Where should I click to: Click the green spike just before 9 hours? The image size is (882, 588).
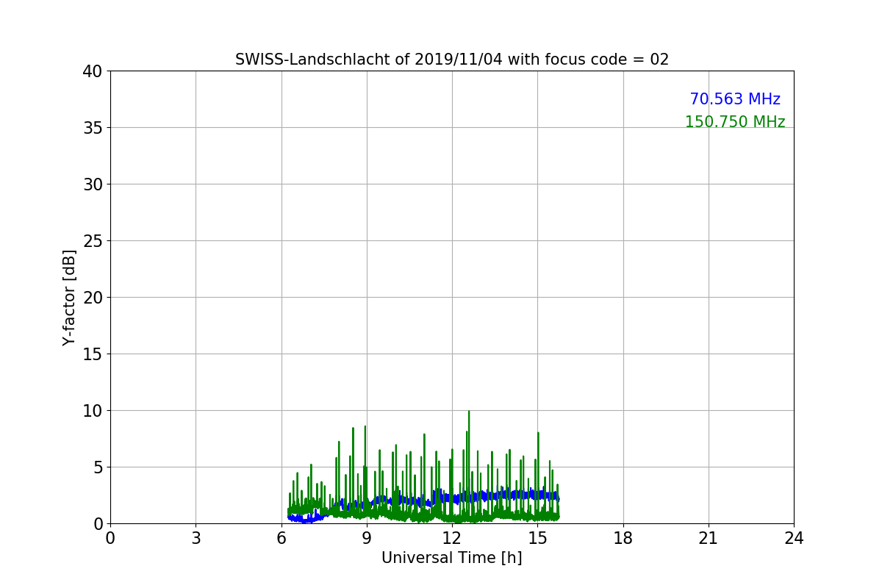click(365, 428)
